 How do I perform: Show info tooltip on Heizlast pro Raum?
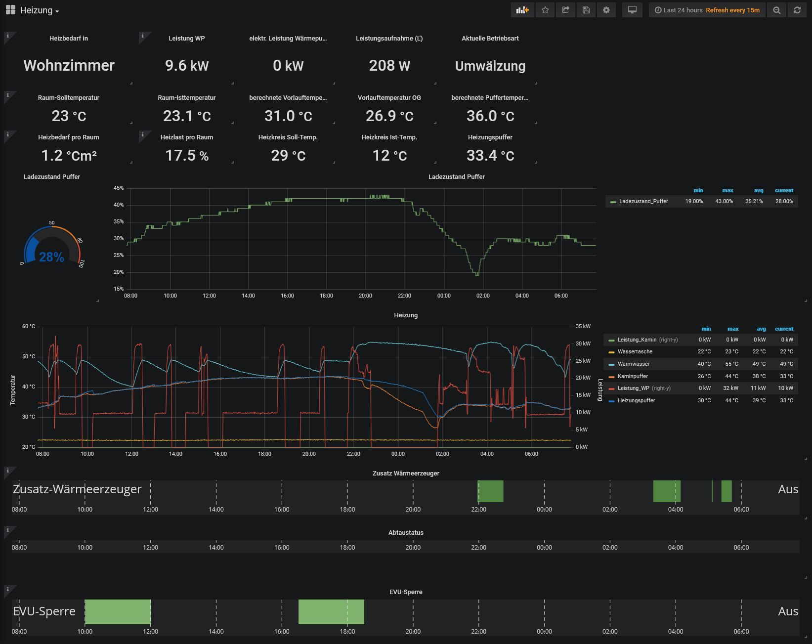tap(142, 134)
